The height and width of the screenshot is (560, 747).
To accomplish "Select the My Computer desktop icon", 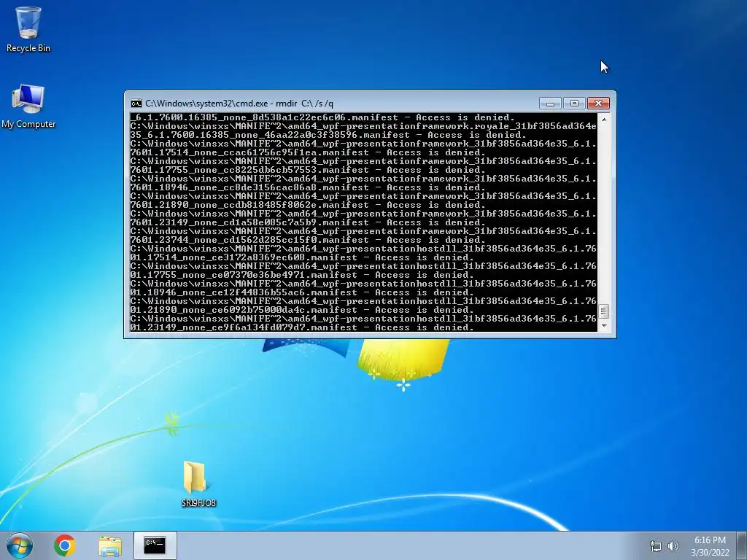I will (x=28, y=106).
